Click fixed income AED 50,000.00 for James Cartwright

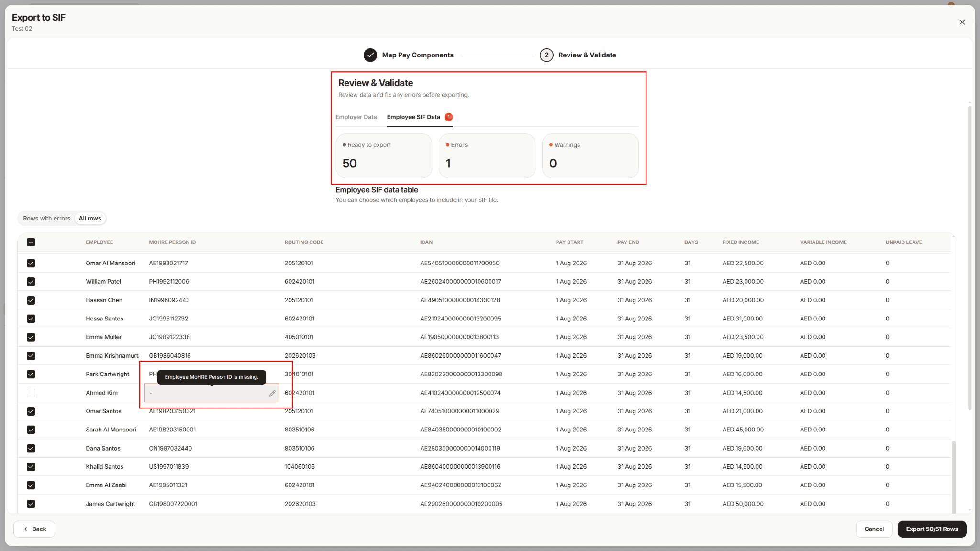(x=743, y=504)
